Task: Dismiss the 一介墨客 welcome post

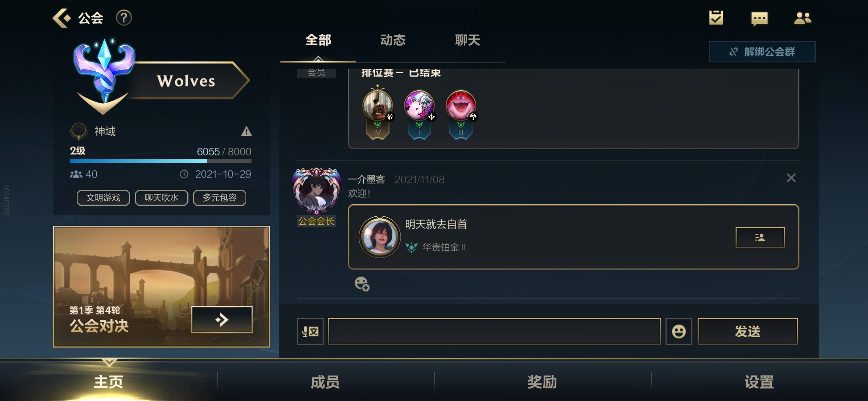Action: point(791,178)
